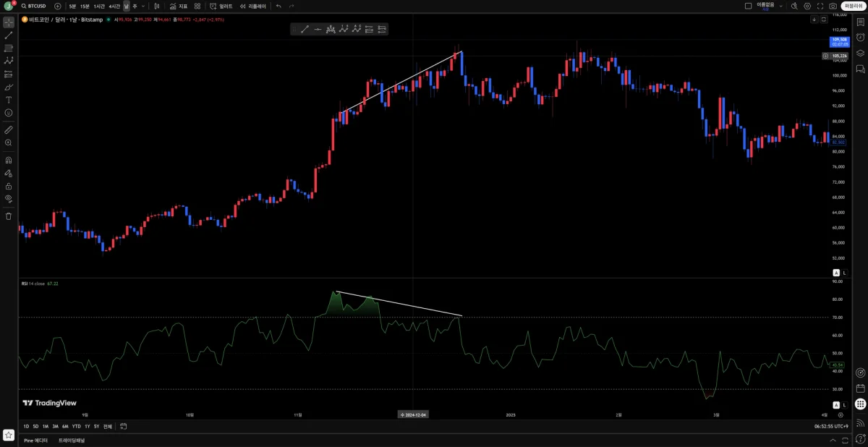Click the BTCUSD symbol search field
Screen dimensions: 868x447
click(x=32, y=6)
